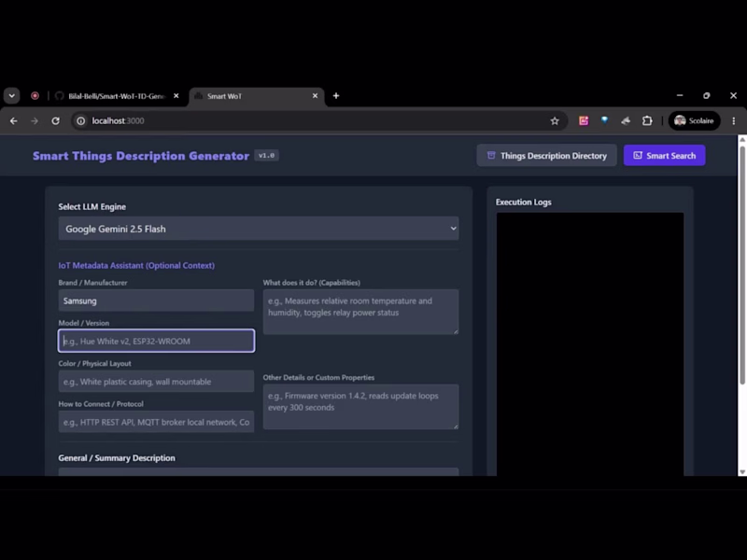Open the Extensions puzzle piece menu
This screenshot has width=747, height=560.
click(647, 120)
